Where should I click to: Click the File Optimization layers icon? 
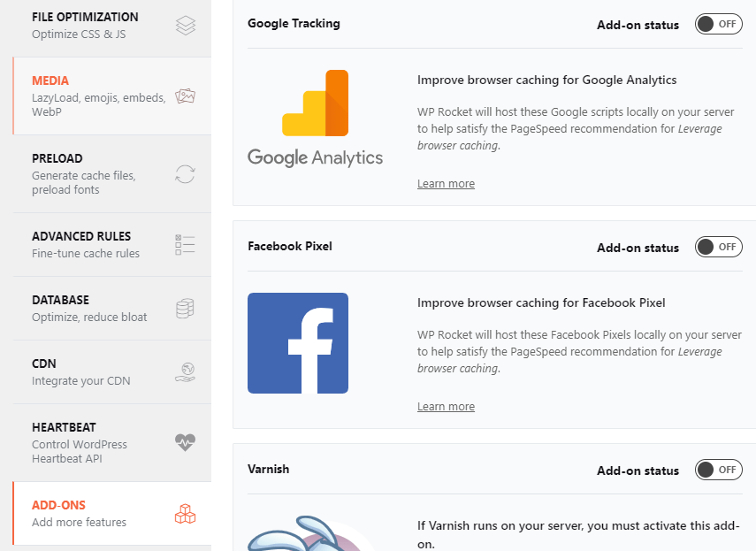coord(185,26)
